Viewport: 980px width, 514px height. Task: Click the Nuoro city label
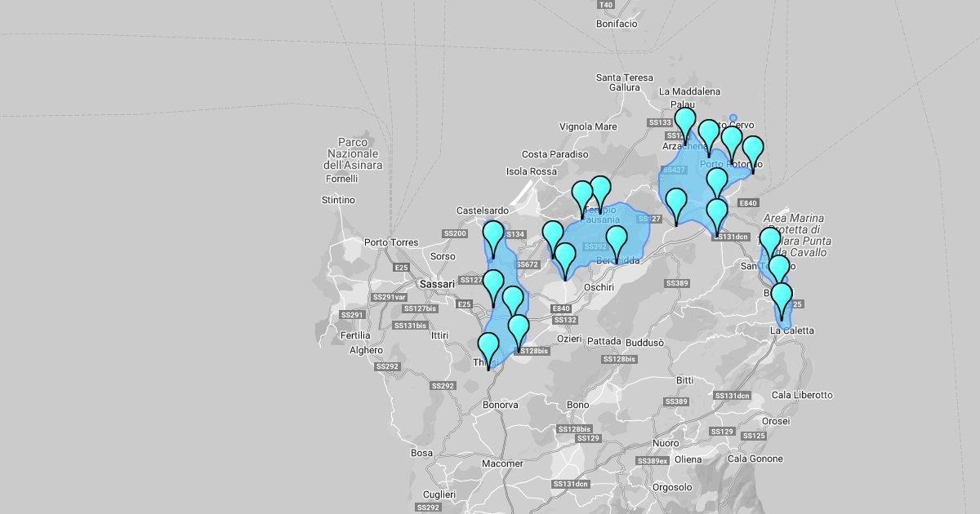(666, 443)
